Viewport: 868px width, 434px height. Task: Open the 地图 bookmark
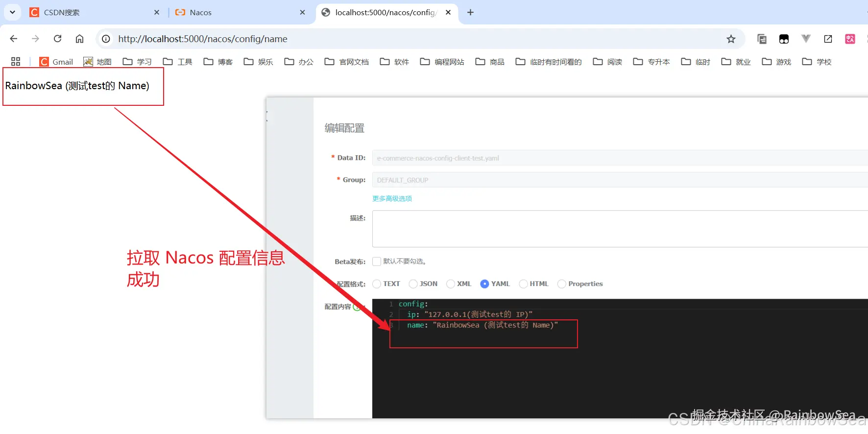(97, 62)
